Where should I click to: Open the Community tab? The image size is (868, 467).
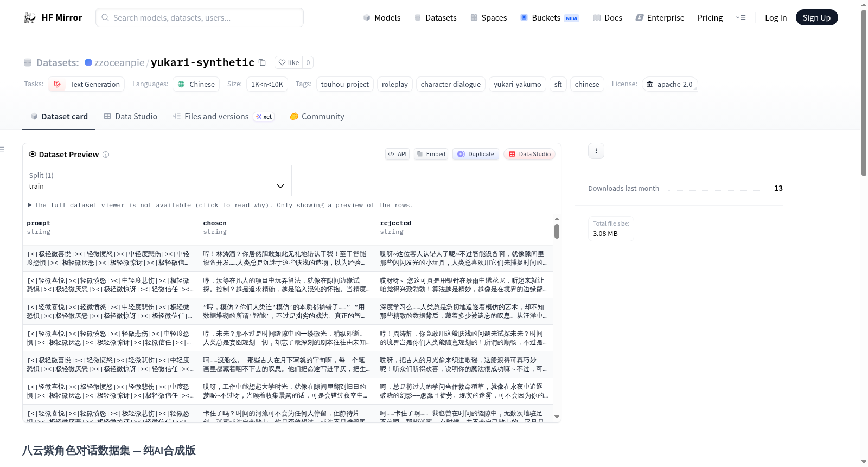click(x=317, y=117)
